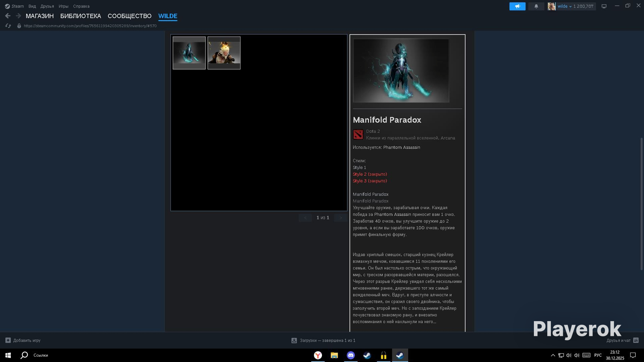644x362 pixels.
Task: Open the network tray icon
Action: pos(561,355)
